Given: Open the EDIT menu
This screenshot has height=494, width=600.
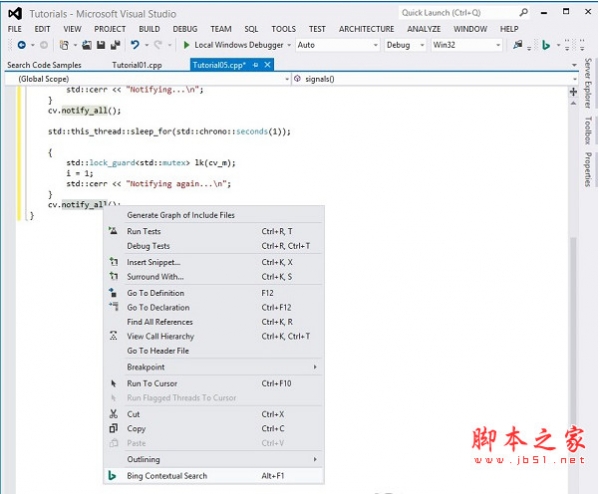Looking at the screenshot, I should [42, 29].
